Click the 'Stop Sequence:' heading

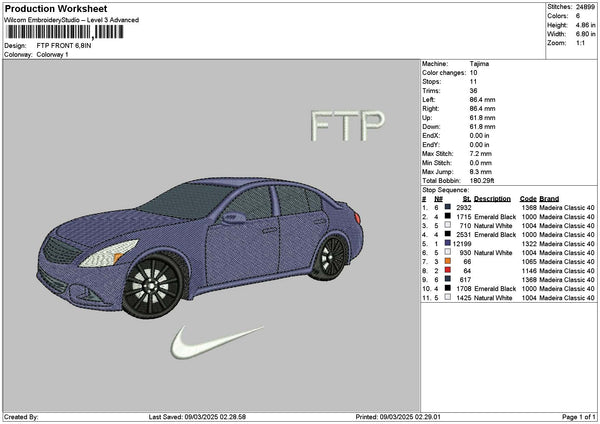(x=445, y=190)
